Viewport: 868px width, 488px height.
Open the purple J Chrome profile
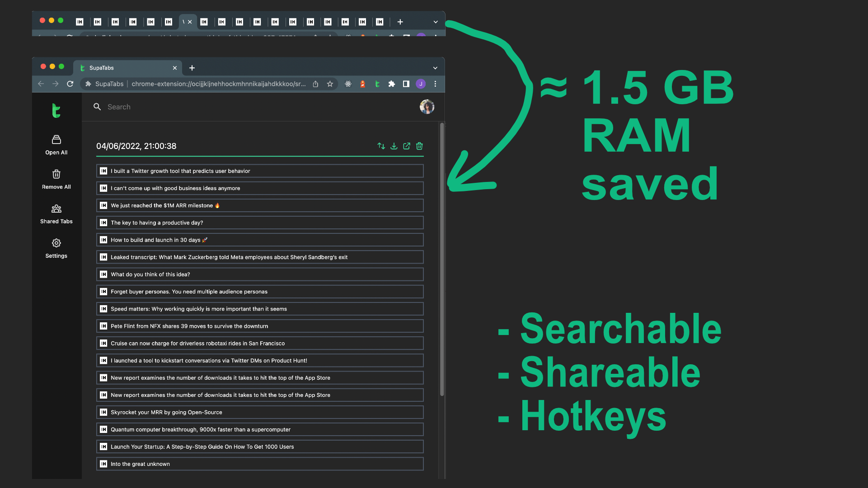[x=421, y=84]
